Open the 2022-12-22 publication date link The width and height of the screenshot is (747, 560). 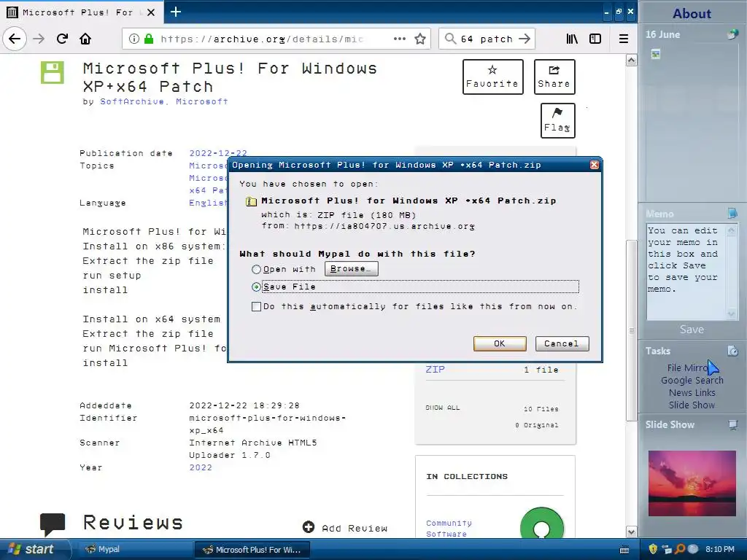pos(218,153)
